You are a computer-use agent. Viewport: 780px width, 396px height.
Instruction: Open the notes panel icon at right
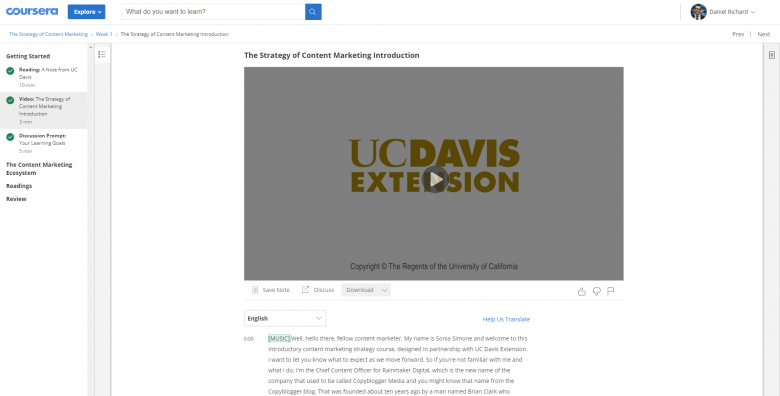pos(772,55)
